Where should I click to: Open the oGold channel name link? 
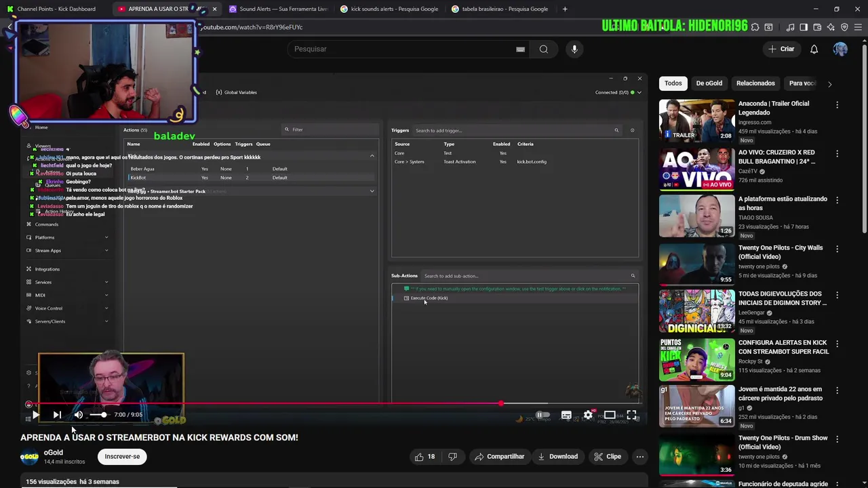pos(54,452)
